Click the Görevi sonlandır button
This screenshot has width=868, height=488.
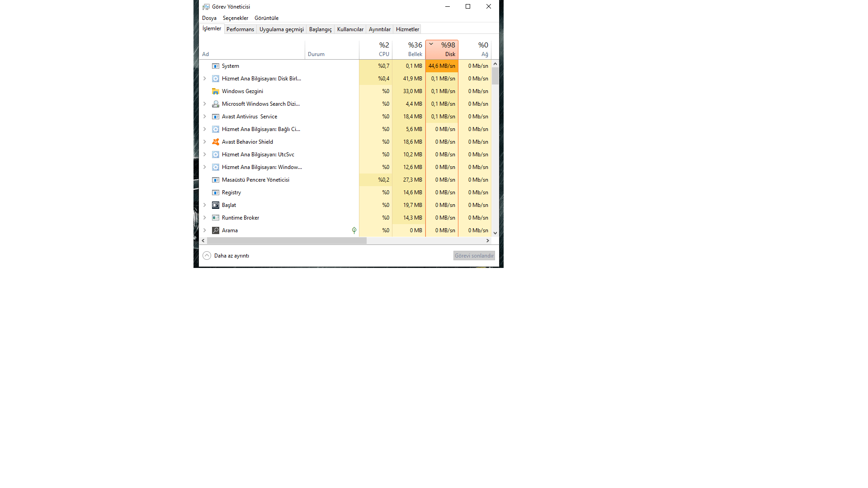click(474, 256)
